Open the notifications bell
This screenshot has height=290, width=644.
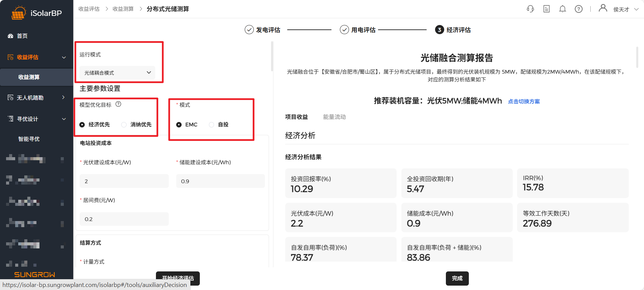click(562, 9)
